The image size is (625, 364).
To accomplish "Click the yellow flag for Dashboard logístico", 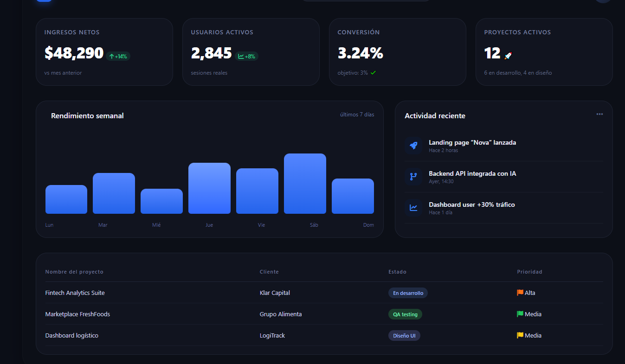I will (520, 335).
